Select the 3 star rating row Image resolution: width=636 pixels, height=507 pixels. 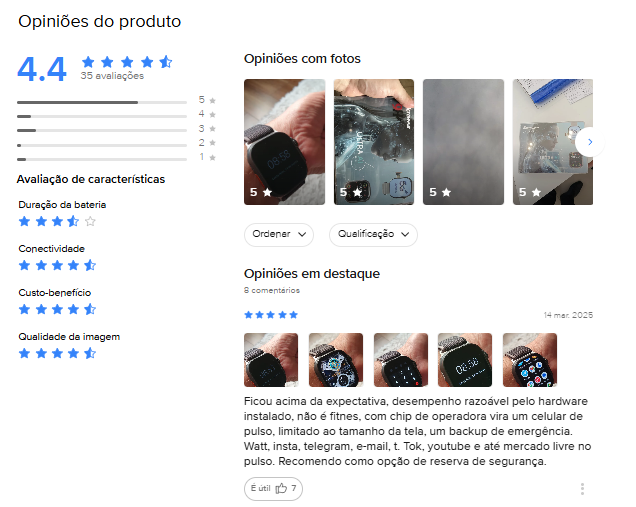coord(116,130)
